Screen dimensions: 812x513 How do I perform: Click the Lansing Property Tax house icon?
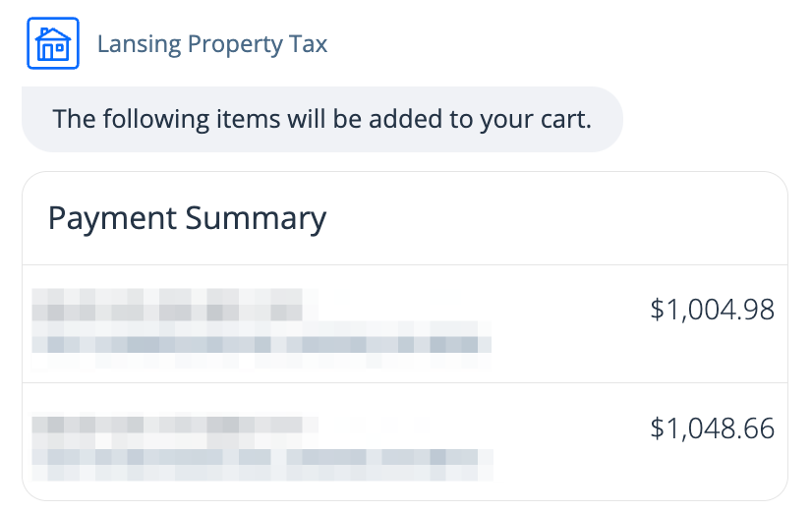click(x=52, y=44)
